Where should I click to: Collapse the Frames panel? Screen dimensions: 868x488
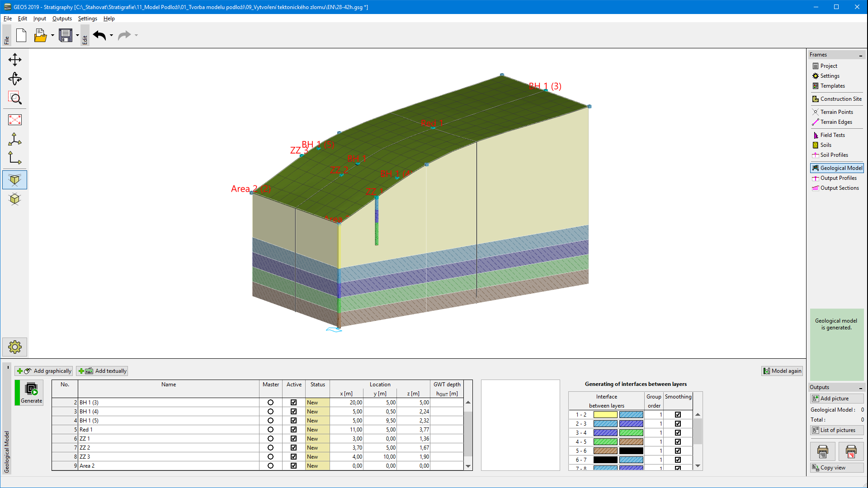point(860,55)
